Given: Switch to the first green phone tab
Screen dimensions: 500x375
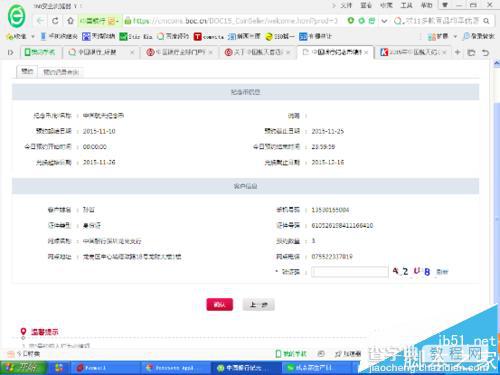Looking at the screenshot, I should (x=40, y=52).
